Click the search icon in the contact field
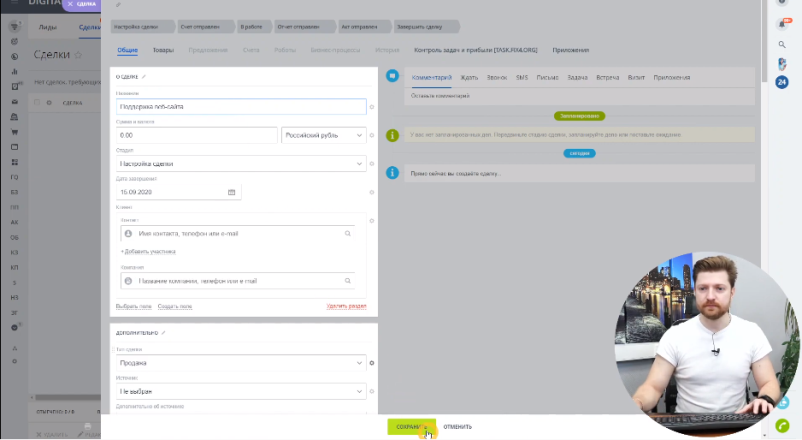Viewport: 802px width, 440px height. point(348,233)
